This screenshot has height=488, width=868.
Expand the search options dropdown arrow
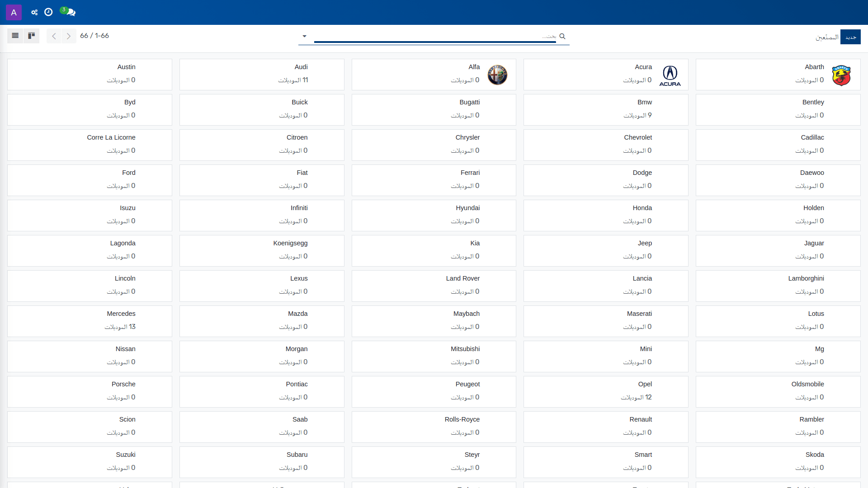(304, 36)
